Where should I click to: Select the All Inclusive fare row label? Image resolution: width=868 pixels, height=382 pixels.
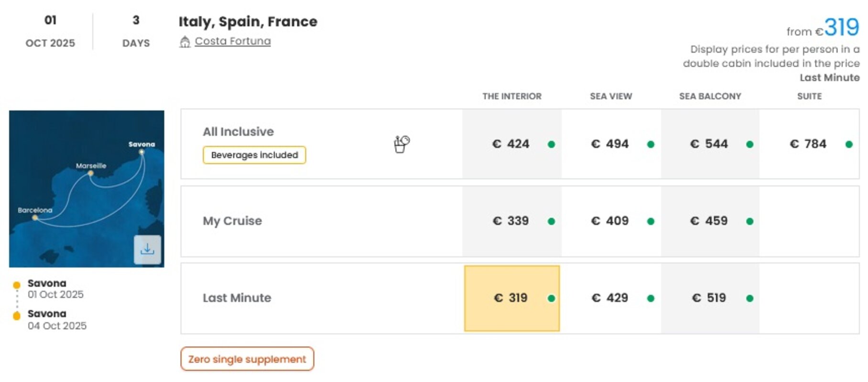(x=238, y=132)
